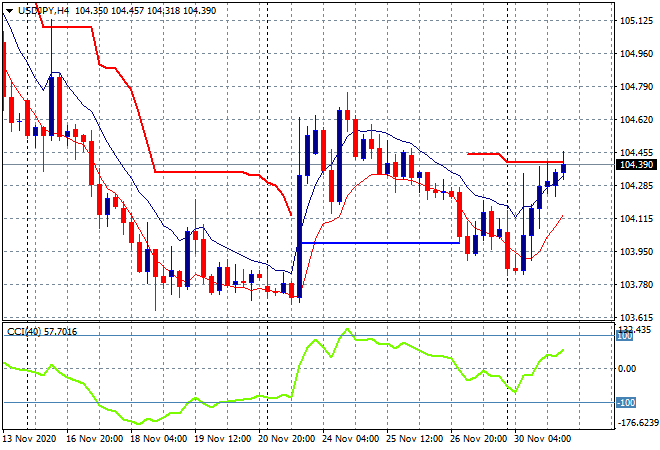The height and width of the screenshot is (450, 660).
Task: Click the 104.620 price axis label
Action: coord(637,120)
